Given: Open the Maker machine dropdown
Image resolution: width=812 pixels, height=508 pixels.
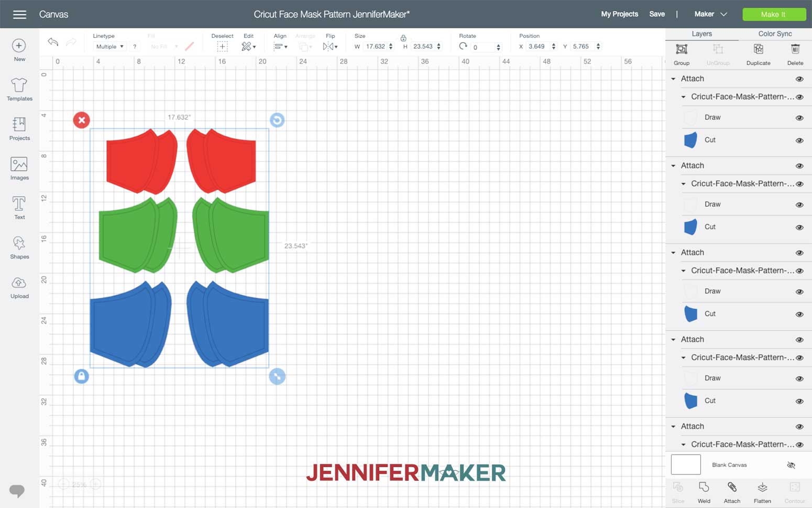Looking at the screenshot, I should 710,14.
